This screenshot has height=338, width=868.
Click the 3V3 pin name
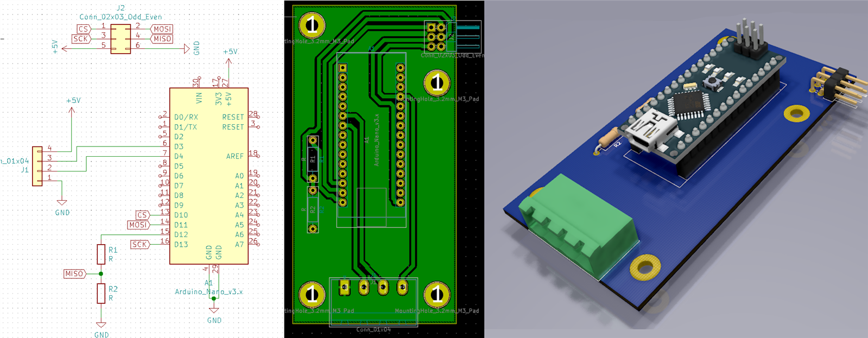(x=219, y=98)
